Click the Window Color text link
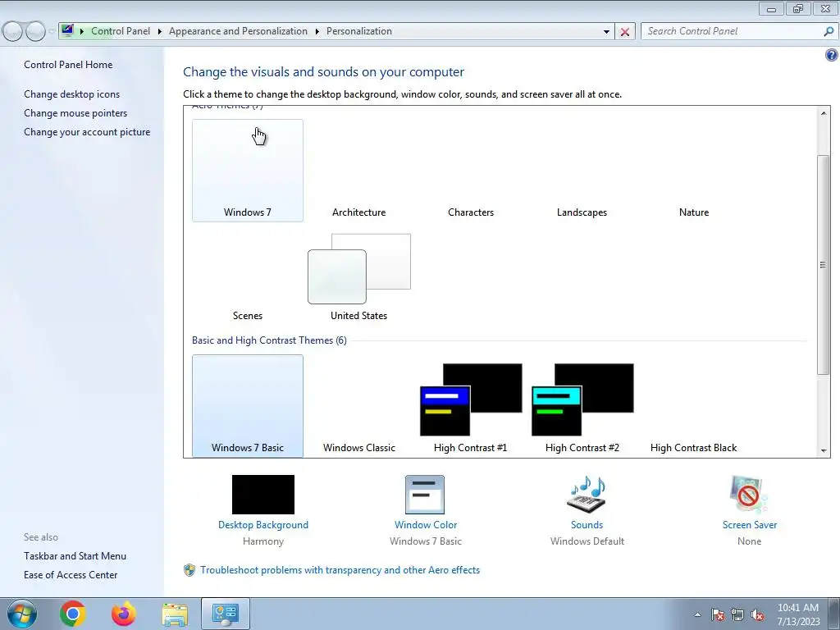This screenshot has height=630, width=840. pyautogui.click(x=426, y=525)
